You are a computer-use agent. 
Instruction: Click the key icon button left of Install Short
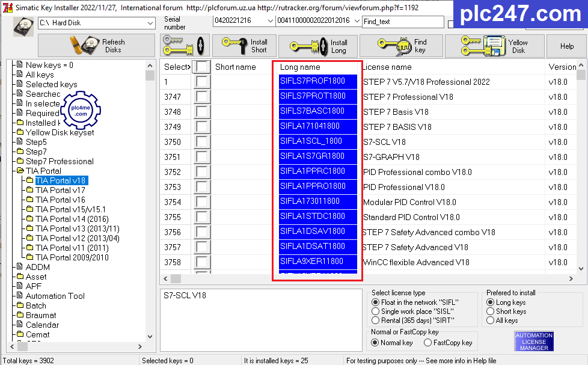[185, 46]
